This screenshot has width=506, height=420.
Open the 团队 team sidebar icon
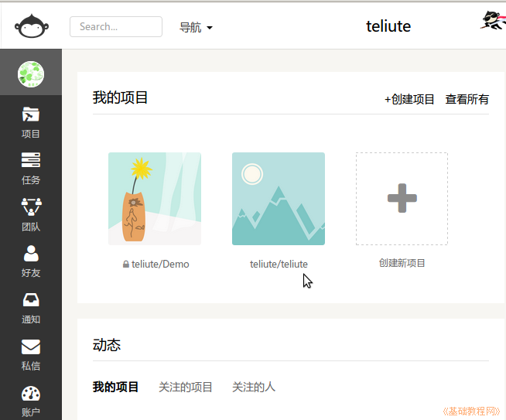31,207
